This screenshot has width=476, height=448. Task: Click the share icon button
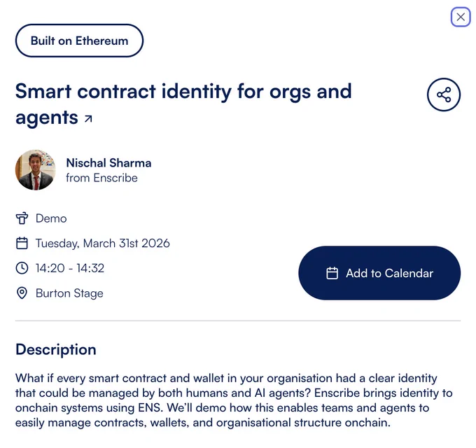click(x=444, y=94)
